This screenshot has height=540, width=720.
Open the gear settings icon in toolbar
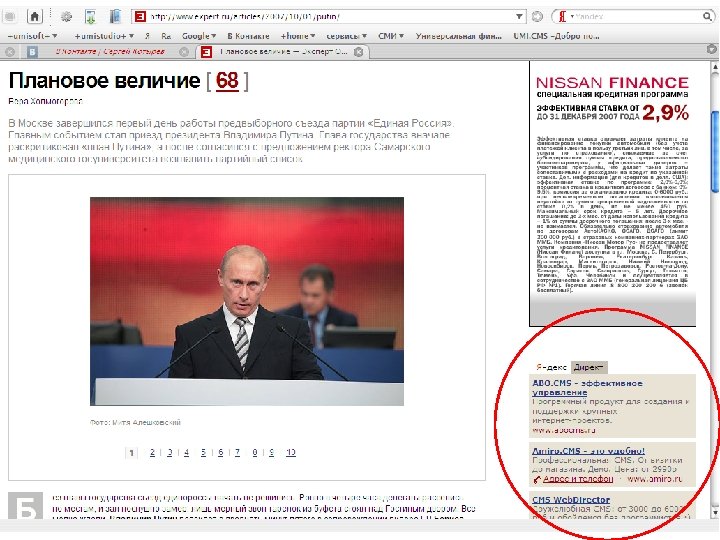[x=67, y=17]
